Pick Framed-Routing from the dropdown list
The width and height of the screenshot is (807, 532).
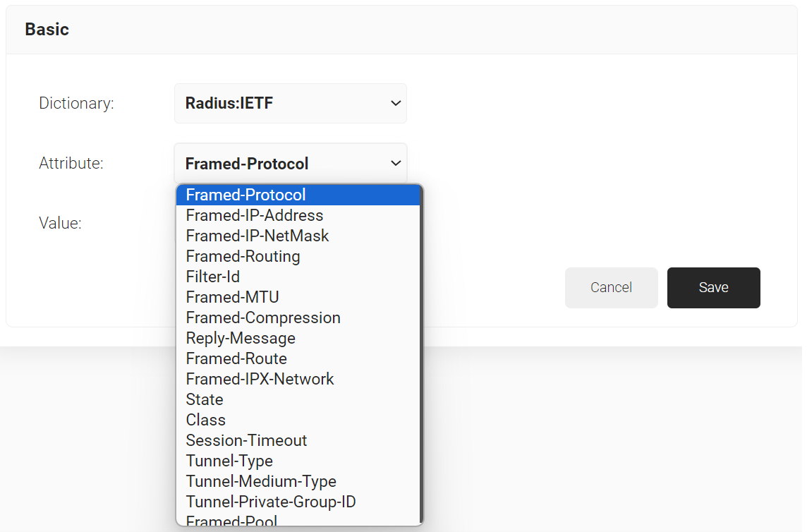(x=298, y=257)
